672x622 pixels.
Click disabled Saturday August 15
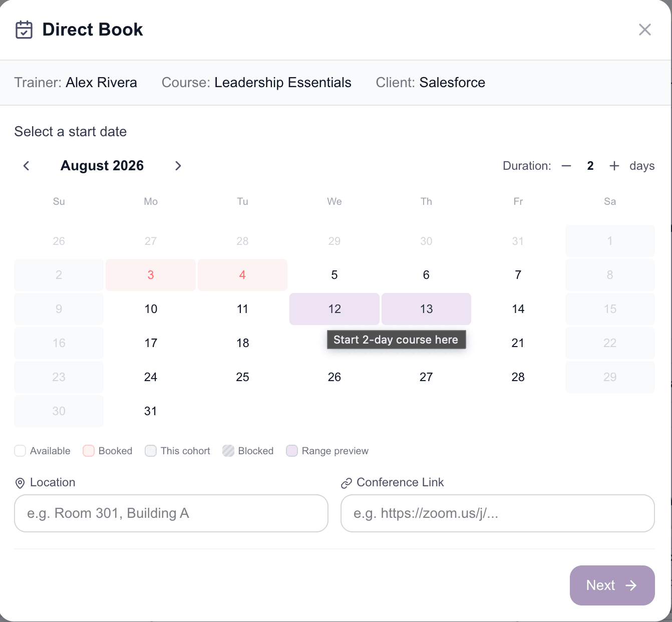pyautogui.click(x=610, y=309)
